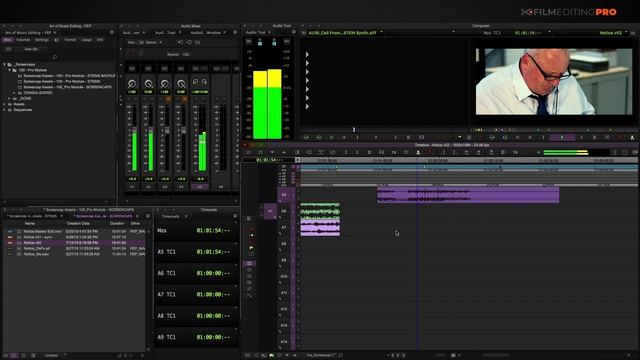Toggle the A5 track selector in timeline
This screenshot has width=640, height=360.
pos(284,195)
